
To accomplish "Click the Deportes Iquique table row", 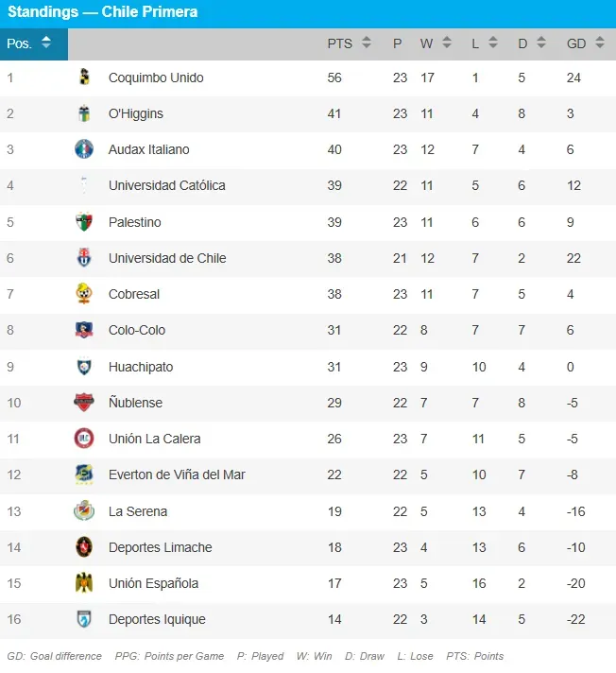I will pos(308,619).
